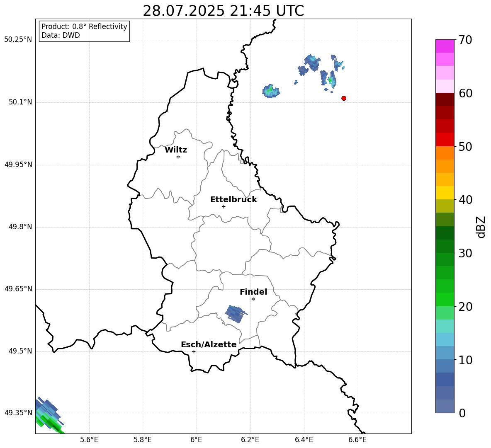The height and width of the screenshot is (448, 491).
Task: Click the Ettelbruck city label
Action: [233, 200]
